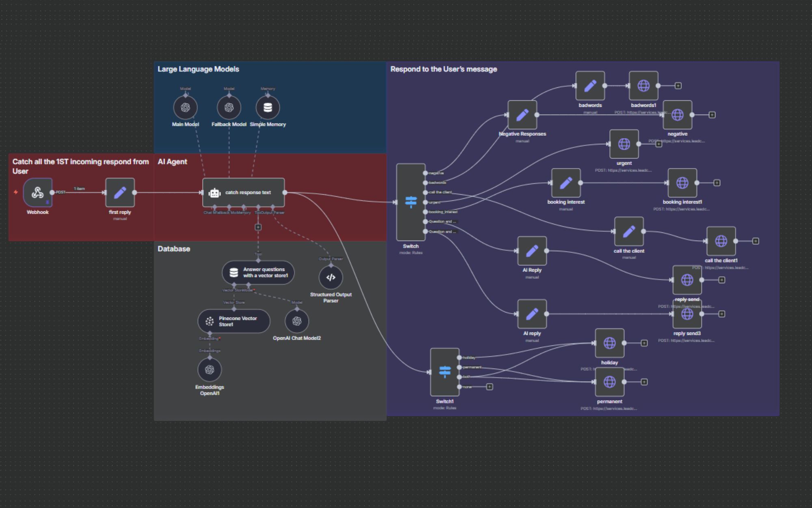Viewport: 812px width, 508px height.
Task: Click the badwords edit node
Action: (x=590, y=86)
